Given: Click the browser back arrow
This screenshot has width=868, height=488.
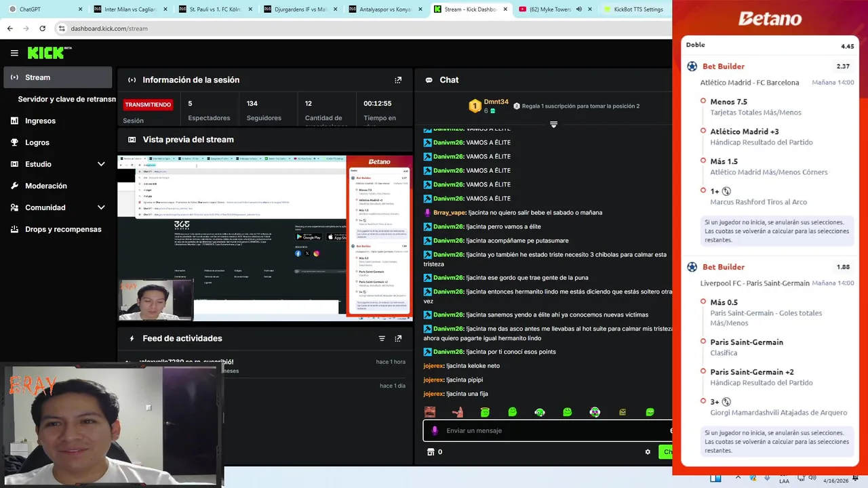Looking at the screenshot, I should pyautogui.click(x=9, y=28).
